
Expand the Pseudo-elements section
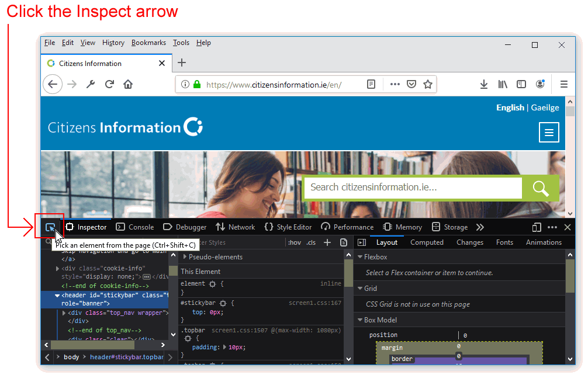click(185, 257)
